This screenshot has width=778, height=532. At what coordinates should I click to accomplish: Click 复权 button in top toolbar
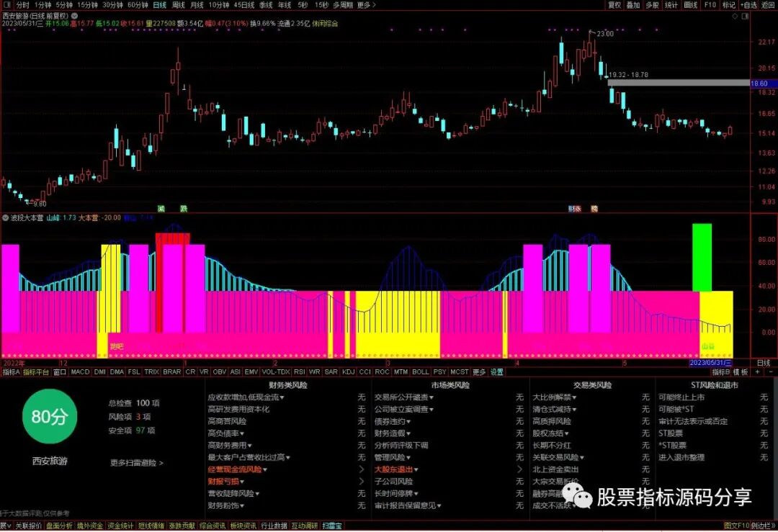click(x=614, y=5)
